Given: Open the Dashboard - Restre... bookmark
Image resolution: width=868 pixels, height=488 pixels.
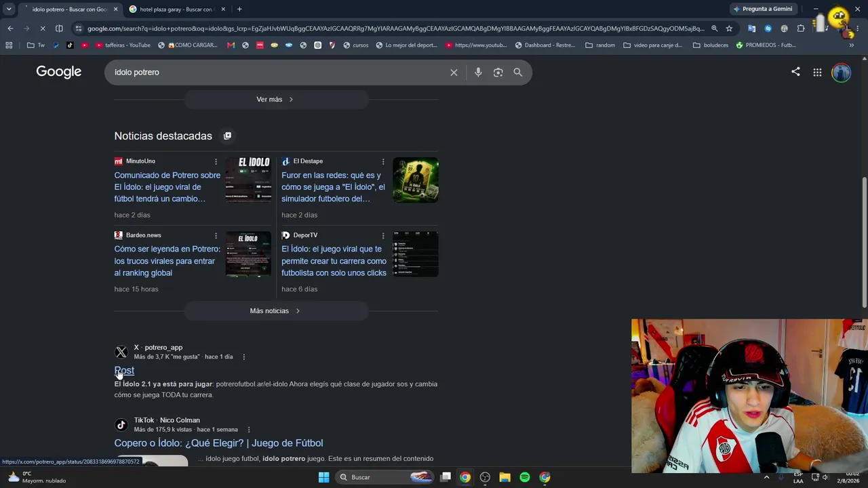Looking at the screenshot, I should [x=545, y=45].
